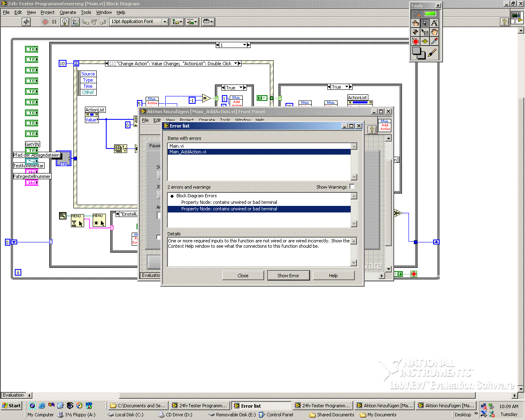Open My Computer from the taskbar

click(x=41, y=415)
